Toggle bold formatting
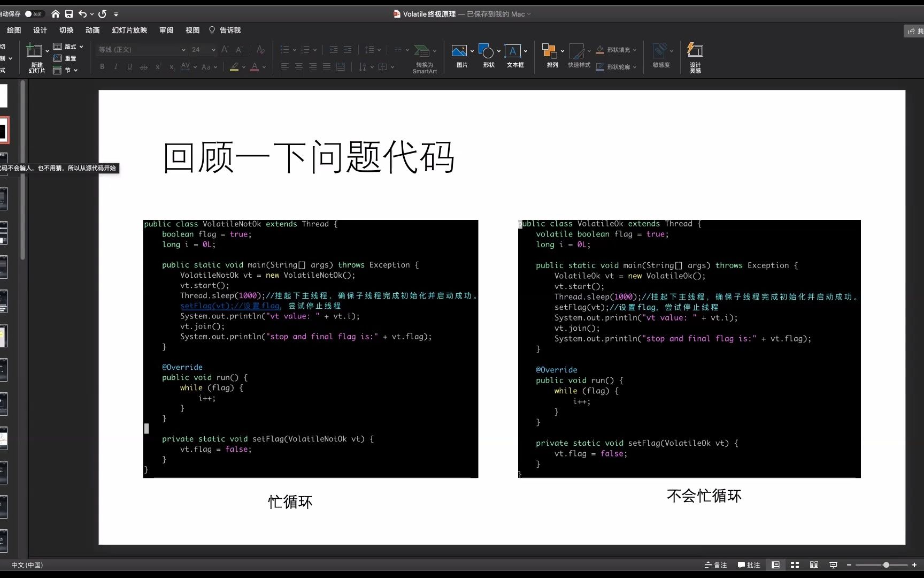Image resolution: width=924 pixels, height=578 pixels. pyautogui.click(x=102, y=67)
